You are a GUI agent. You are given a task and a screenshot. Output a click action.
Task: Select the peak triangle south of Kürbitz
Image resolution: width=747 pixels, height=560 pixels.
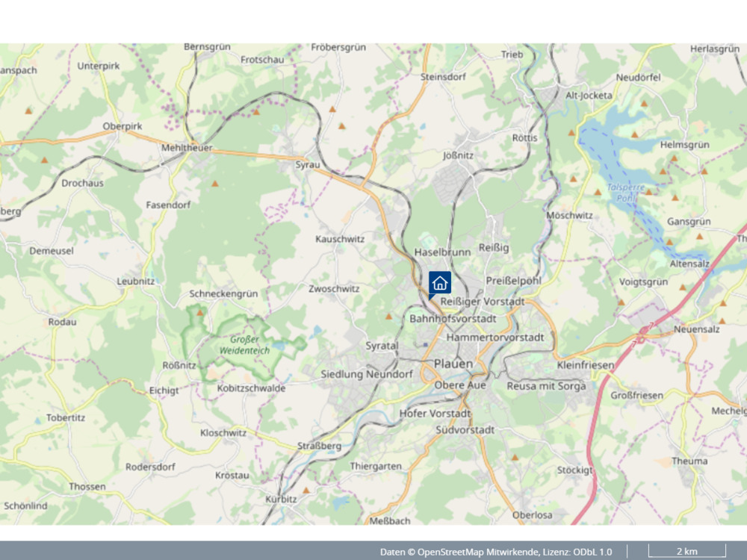[x=306, y=490]
